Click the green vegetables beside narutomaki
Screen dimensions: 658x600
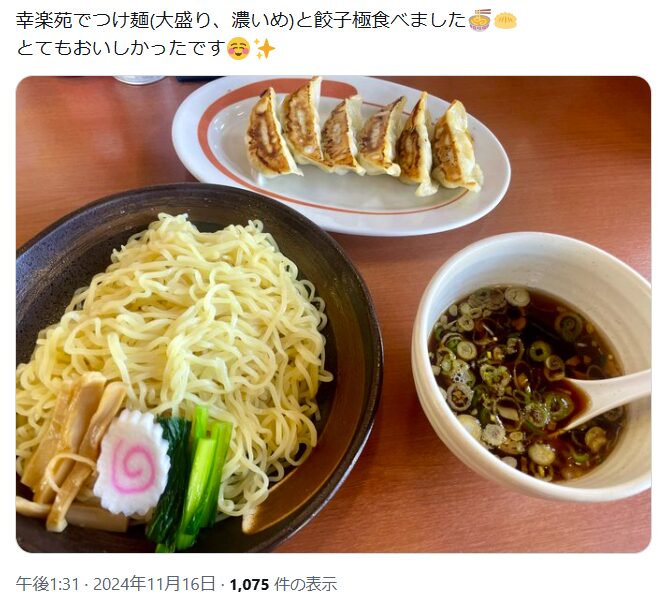(x=190, y=478)
